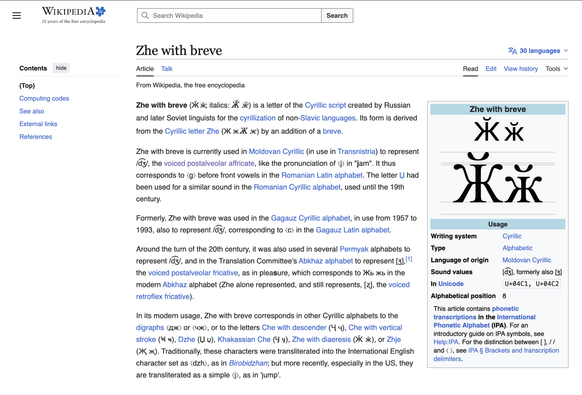
Task: Open the Unicode link in infobox
Action: (451, 284)
